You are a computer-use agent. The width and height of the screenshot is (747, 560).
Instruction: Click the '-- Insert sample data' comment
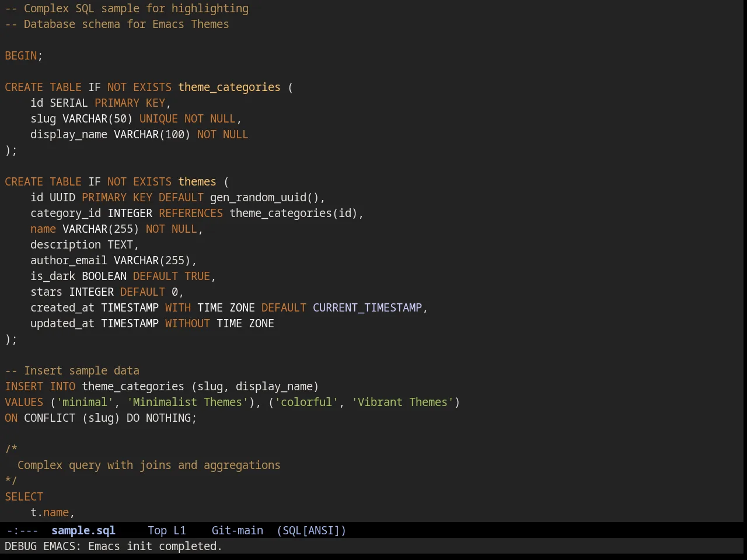(72, 370)
